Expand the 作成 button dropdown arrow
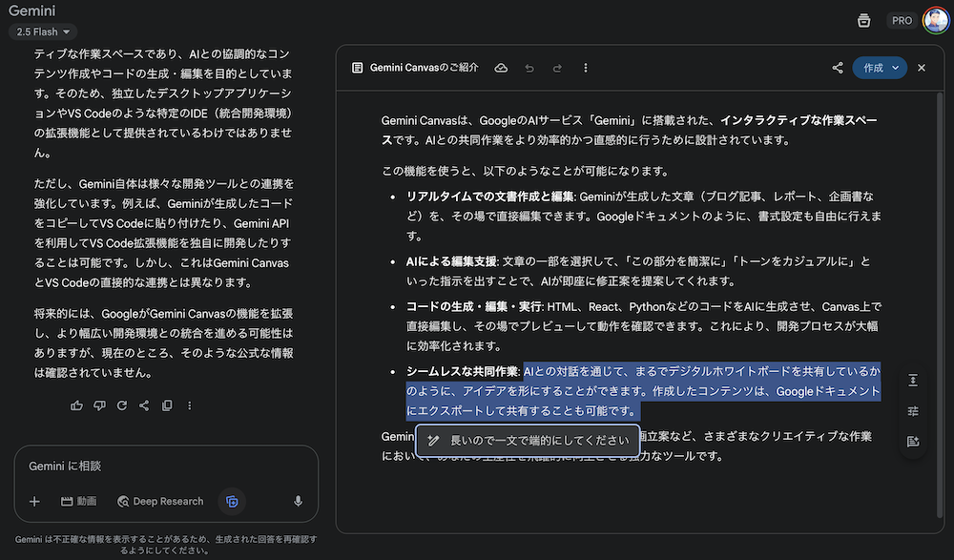This screenshot has height=560, width=954. click(x=896, y=68)
